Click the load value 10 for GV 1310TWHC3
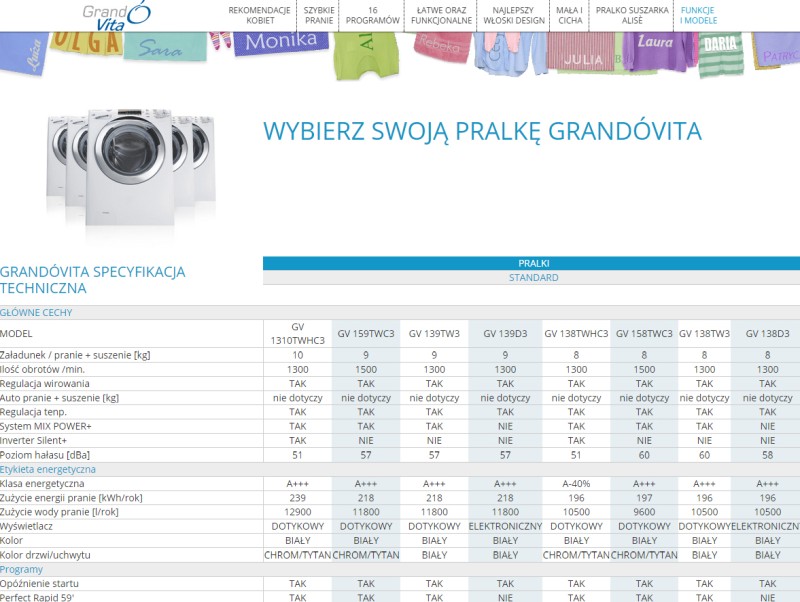Image resolution: width=800 pixels, height=602 pixels. [297, 355]
